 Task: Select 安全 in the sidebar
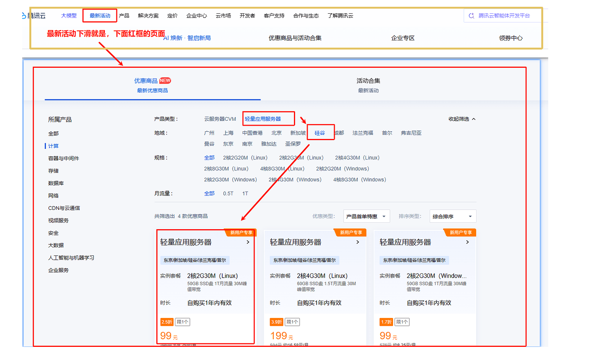(x=53, y=233)
